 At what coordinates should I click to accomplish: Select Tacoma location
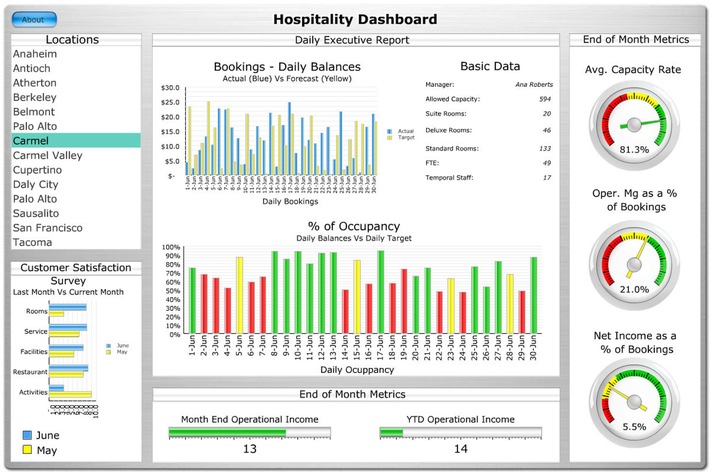[76, 242]
